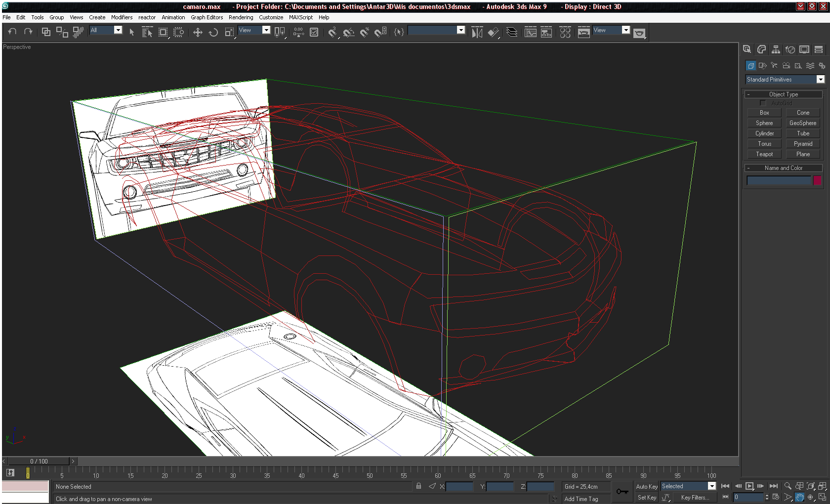Activate the Pan View hand icon
The height and width of the screenshot is (504, 830).
pos(799,497)
